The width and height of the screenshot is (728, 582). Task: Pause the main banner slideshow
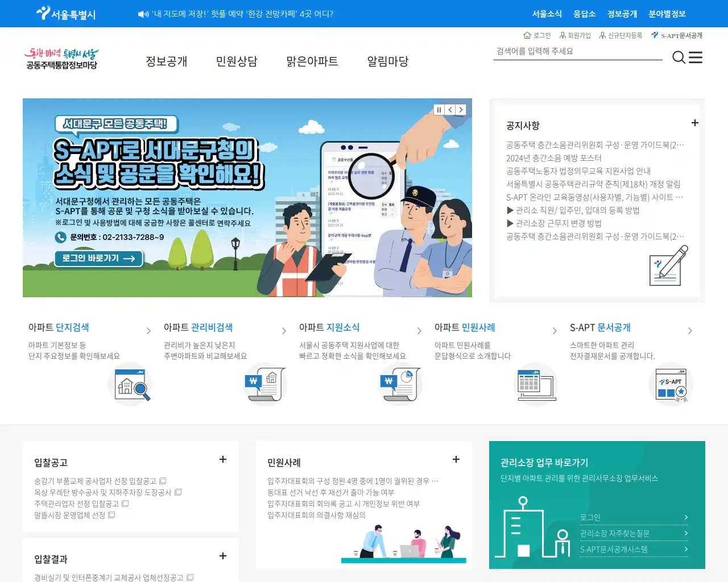pos(439,109)
